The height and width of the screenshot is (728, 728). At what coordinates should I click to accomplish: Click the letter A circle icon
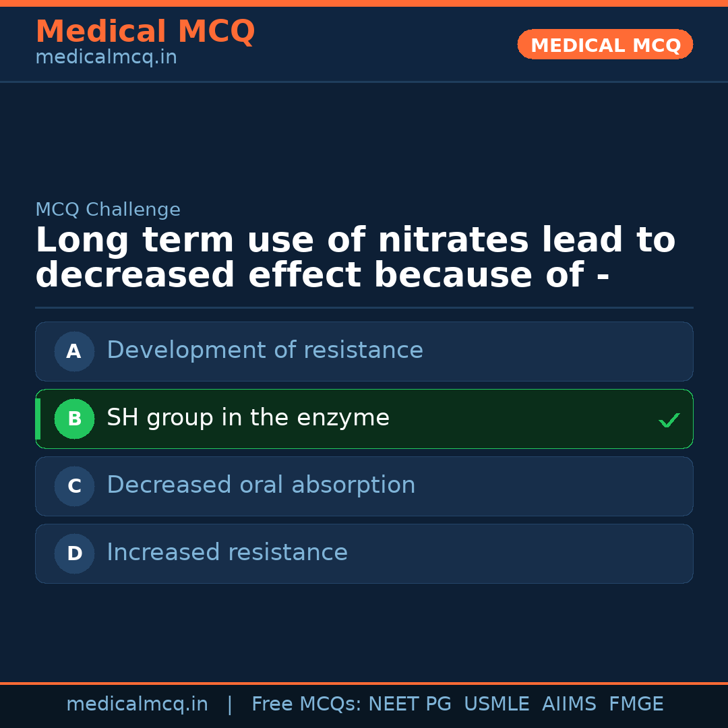pos(74,351)
